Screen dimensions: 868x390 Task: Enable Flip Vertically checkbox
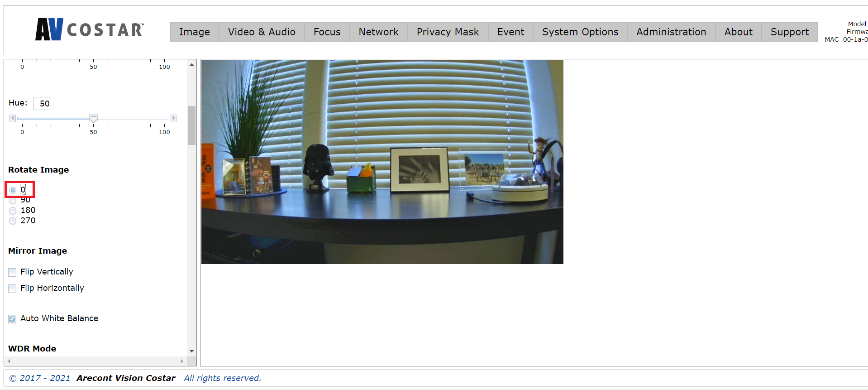click(12, 272)
